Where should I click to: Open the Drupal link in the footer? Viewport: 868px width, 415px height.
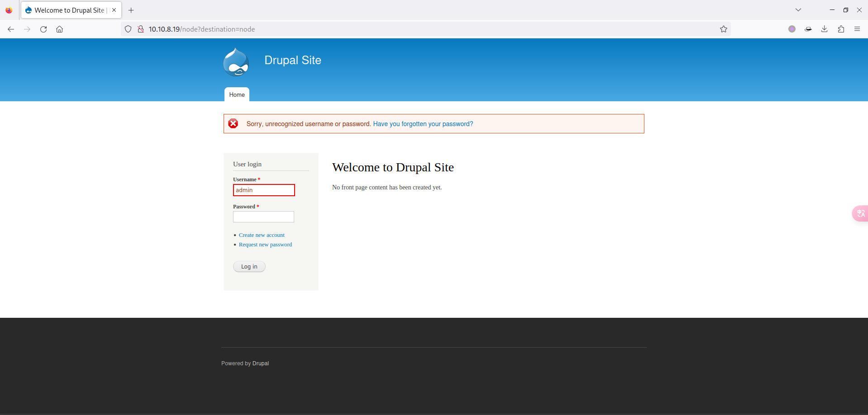[x=261, y=363]
